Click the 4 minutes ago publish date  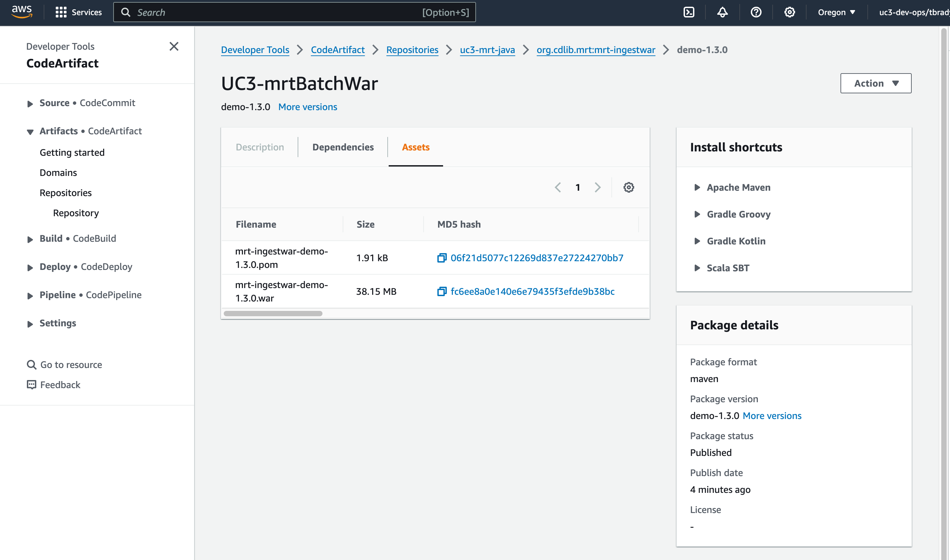(x=720, y=489)
